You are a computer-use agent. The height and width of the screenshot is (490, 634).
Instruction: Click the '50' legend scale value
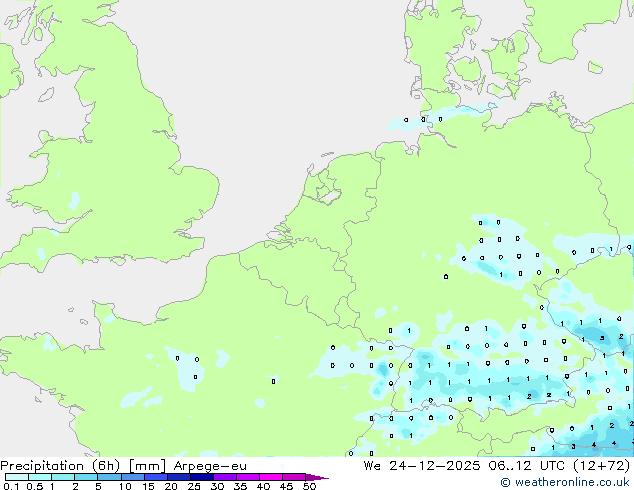click(x=309, y=486)
